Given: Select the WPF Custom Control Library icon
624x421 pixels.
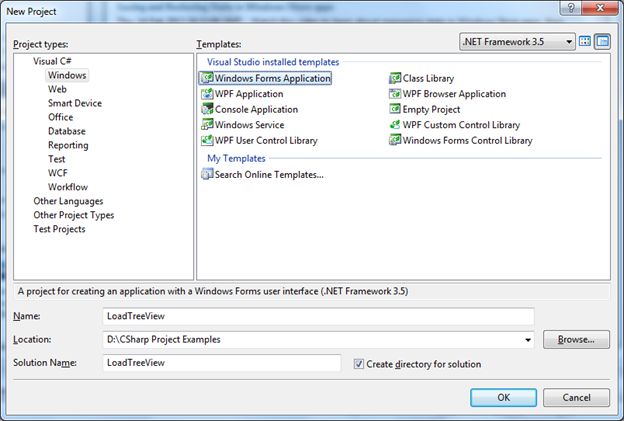Looking at the screenshot, I should click(x=395, y=125).
